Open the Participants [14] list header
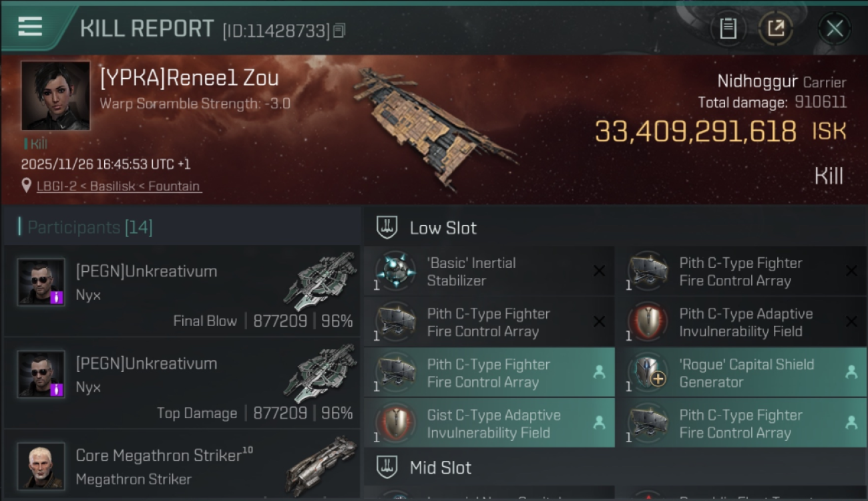The height and width of the screenshot is (501, 868). click(90, 227)
